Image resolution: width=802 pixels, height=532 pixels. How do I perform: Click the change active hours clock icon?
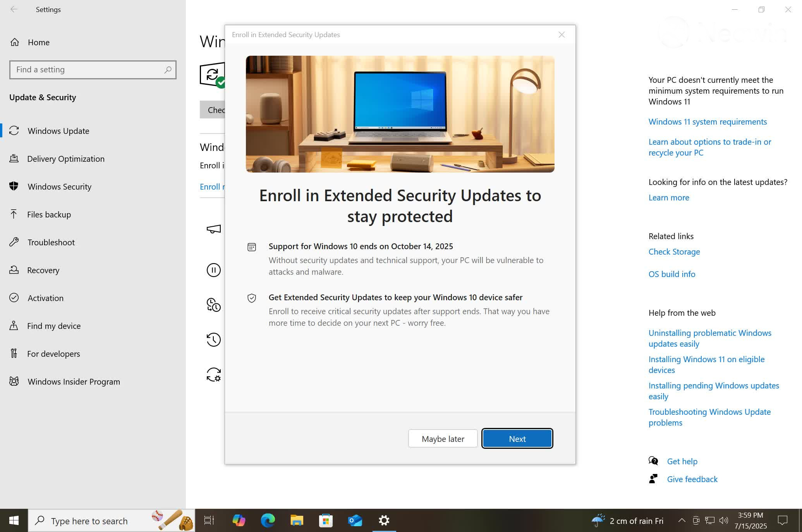point(213,305)
